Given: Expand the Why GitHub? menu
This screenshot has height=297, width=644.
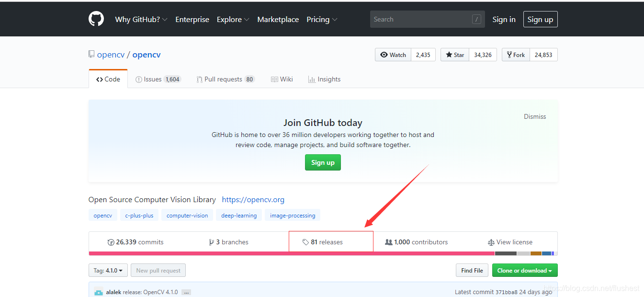Looking at the screenshot, I should tap(141, 19).
